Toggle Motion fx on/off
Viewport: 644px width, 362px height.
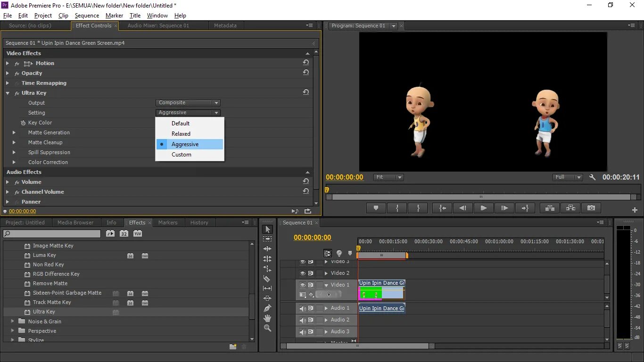coord(17,64)
